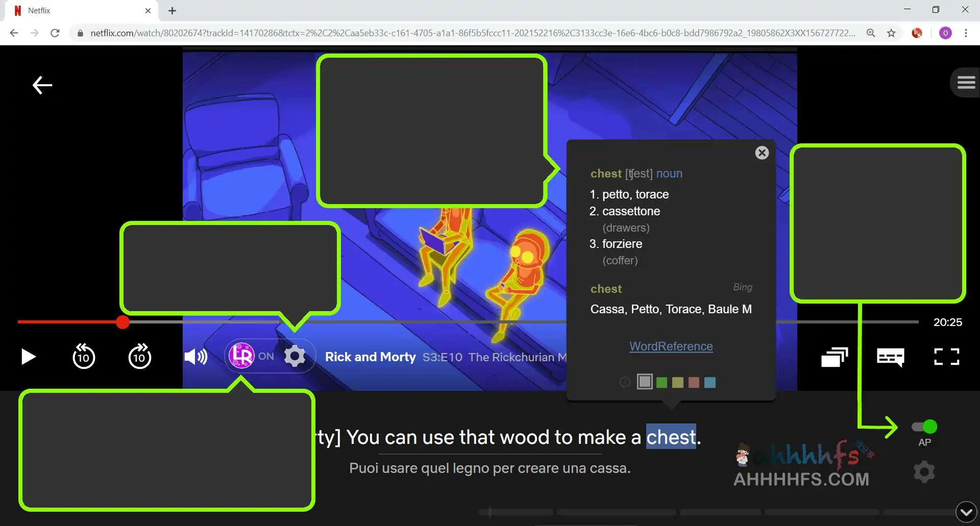Image resolution: width=980 pixels, height=526 pixels.
Task: Enter fullscreen mode
Action: point(946,357)
